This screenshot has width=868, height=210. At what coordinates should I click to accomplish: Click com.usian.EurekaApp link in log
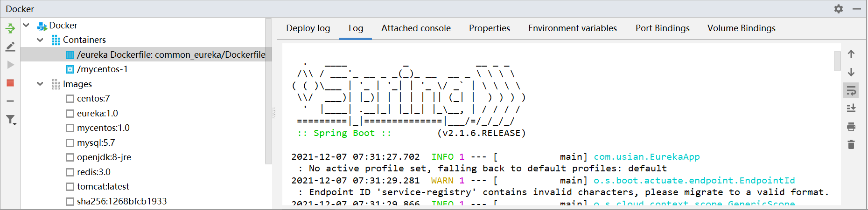coord(647,157)
